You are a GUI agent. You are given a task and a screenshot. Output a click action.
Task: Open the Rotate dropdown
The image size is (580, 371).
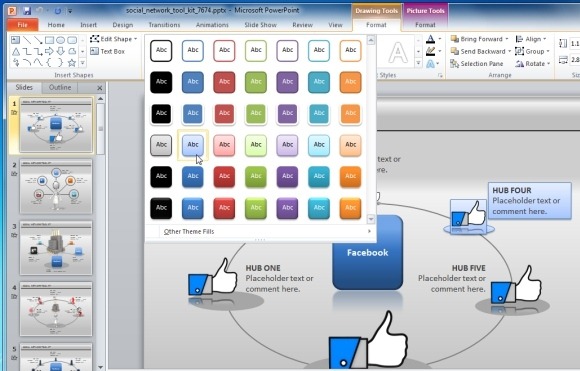point(533,64)
